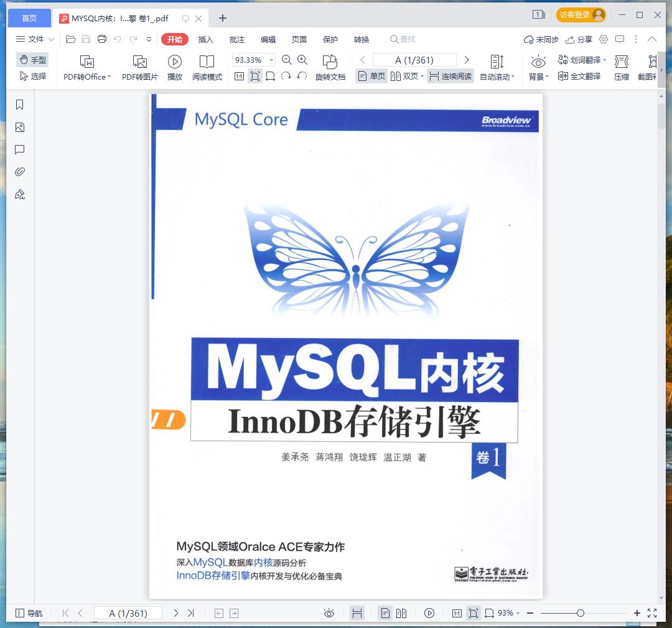Expand more ribbon tools at right edge
Image resolution: width=672 pixels, height=628 pixels.
pos(661,70)
